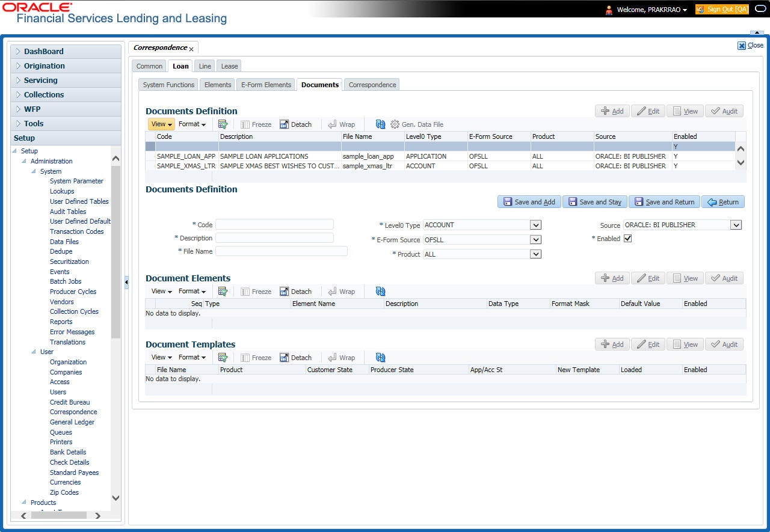770x532 pixels.
Task: Click the navigation tree scroll-down arrow
Action: (116, 498)
